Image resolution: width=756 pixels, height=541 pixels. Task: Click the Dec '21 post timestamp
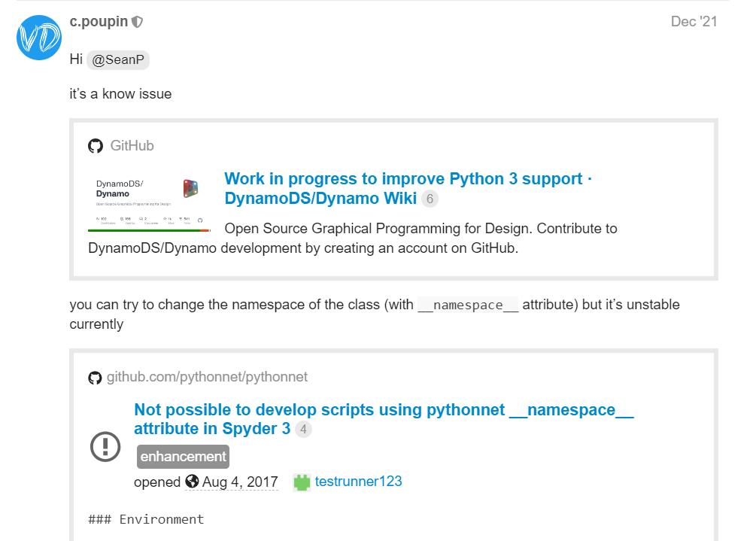[x=694, y=21]
